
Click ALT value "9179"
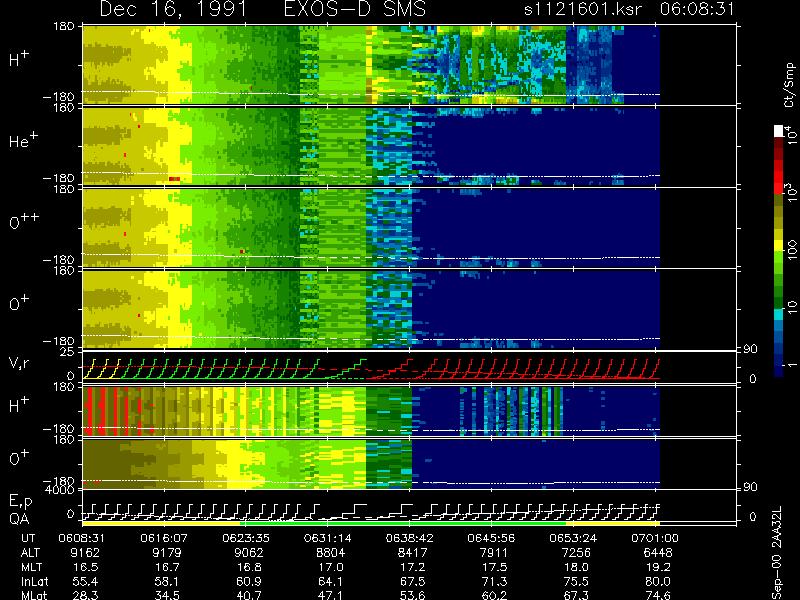(x=167, y=553)
